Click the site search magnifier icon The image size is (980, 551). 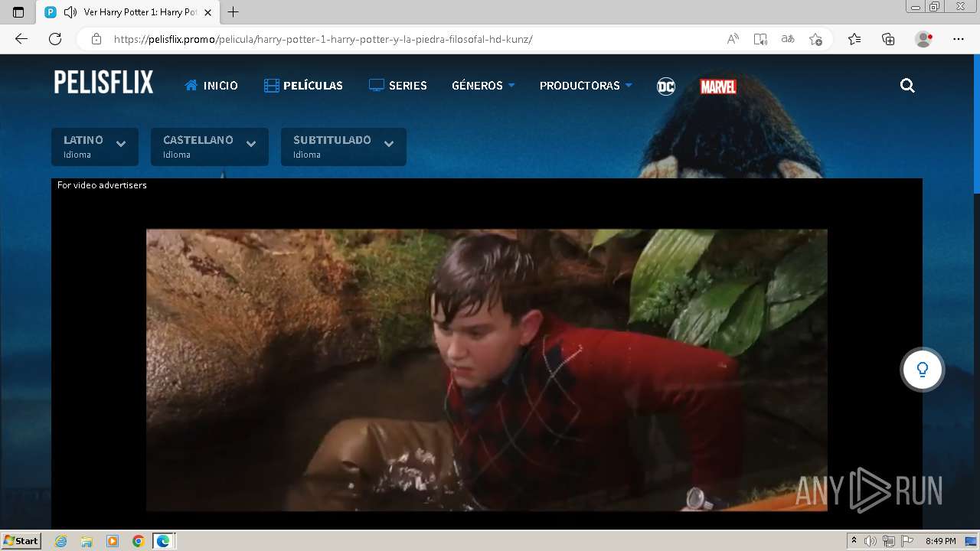[x=907, y=86]
